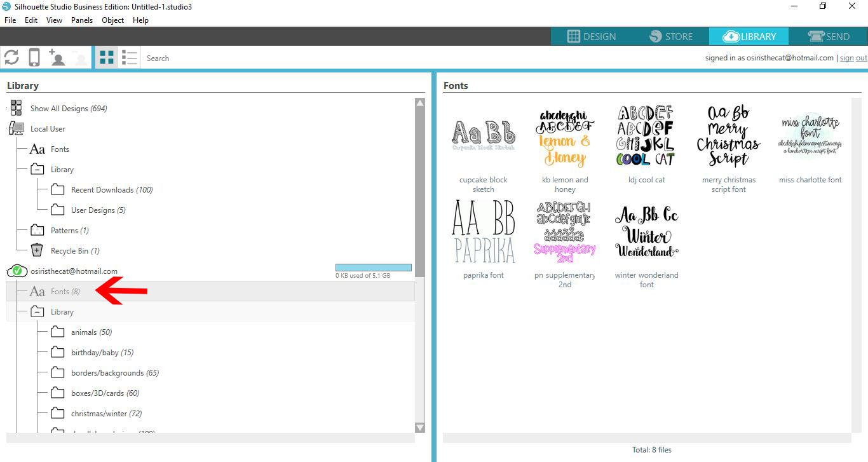Open the Edit menu
Viewport: 868px width, 462px height.
31,20
